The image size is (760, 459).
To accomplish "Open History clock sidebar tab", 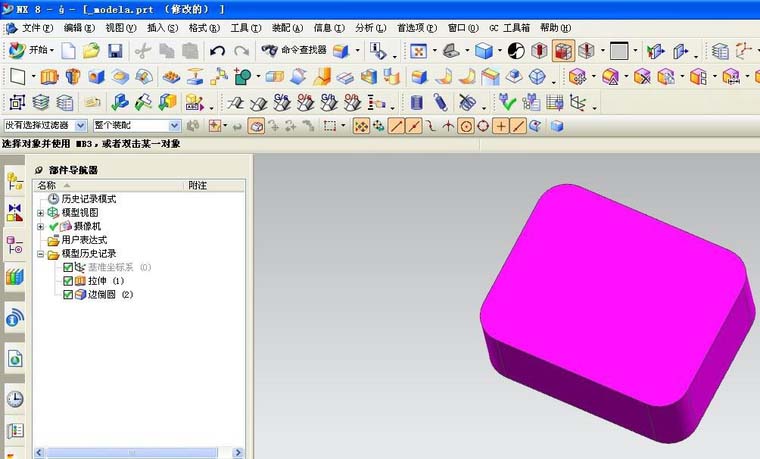I will click(15, 399).
